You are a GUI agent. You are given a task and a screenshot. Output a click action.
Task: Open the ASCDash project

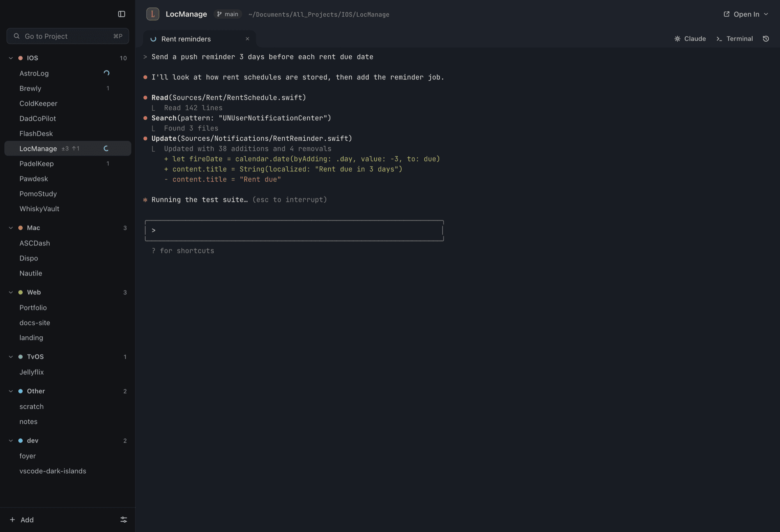click(68, 243)
